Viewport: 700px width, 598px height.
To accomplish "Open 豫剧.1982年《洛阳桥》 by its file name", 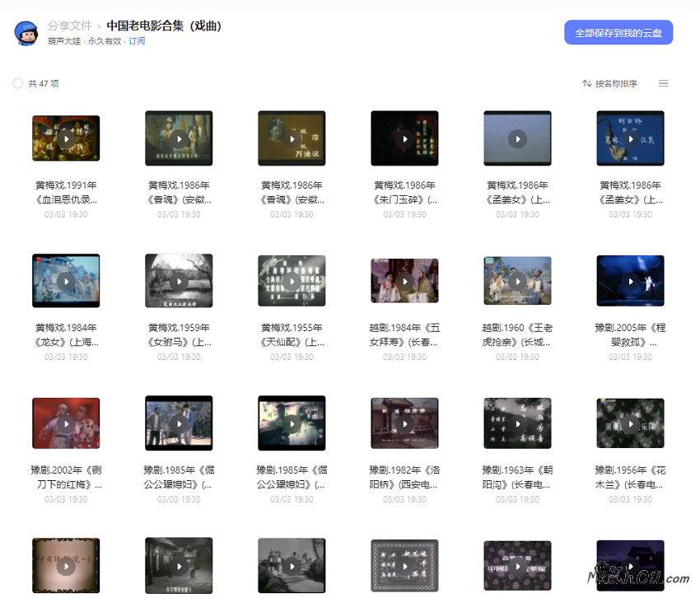I will click(404, 478).
